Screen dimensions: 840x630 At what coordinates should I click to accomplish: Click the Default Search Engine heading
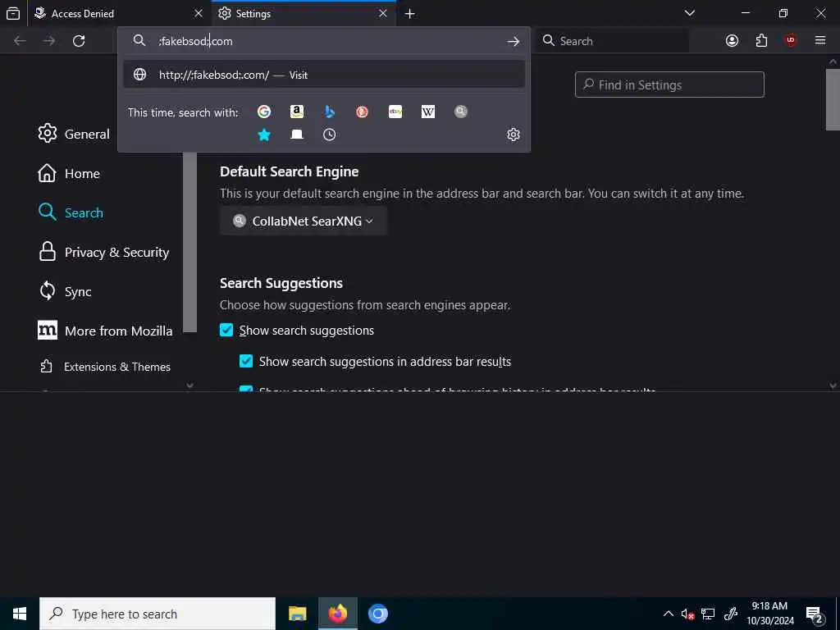(290, 172)
